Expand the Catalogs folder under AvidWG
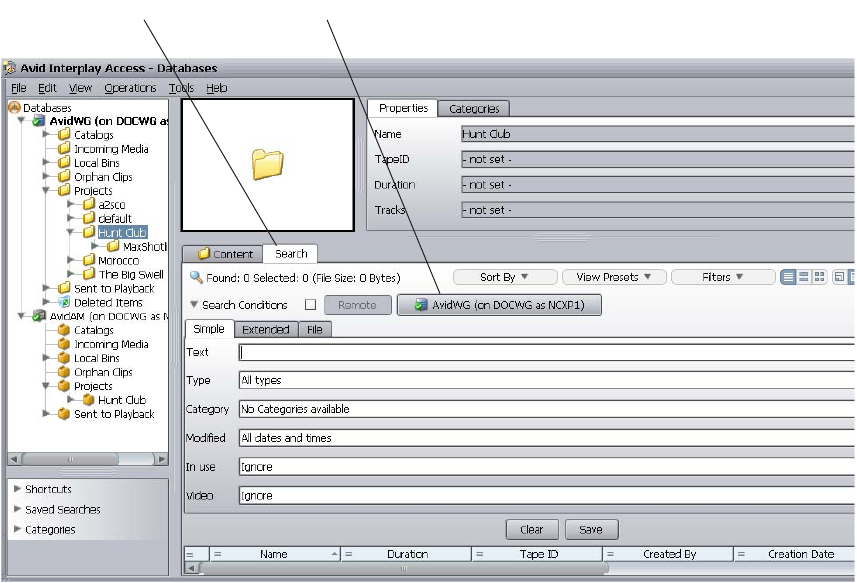The width and height of the screenshot is (857, 583). pyautogui.click(x=46, y=134)
